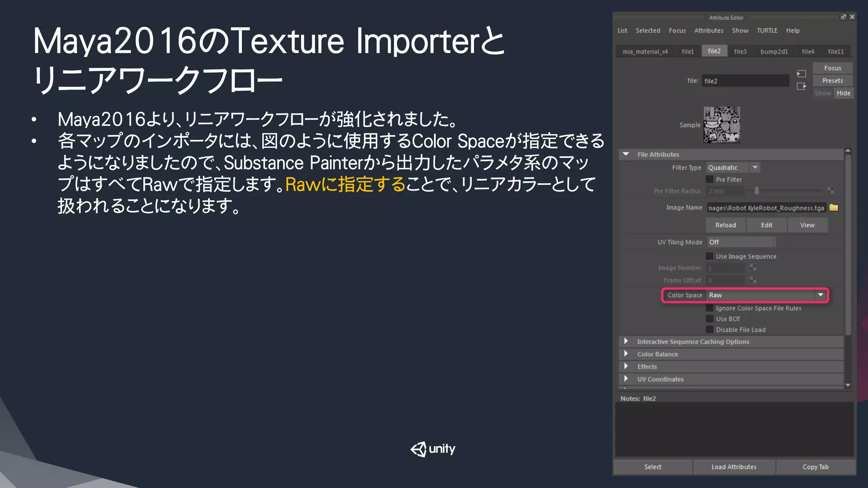The image size is (868, 488).
Task: Click the Show button
Action: [x=823, y=93]
